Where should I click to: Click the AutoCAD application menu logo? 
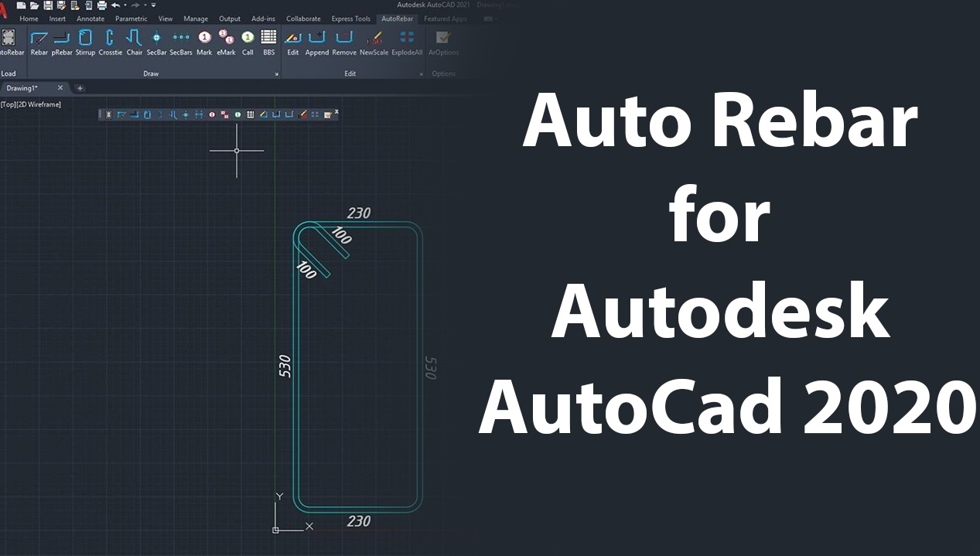click(x=4, y=11)
